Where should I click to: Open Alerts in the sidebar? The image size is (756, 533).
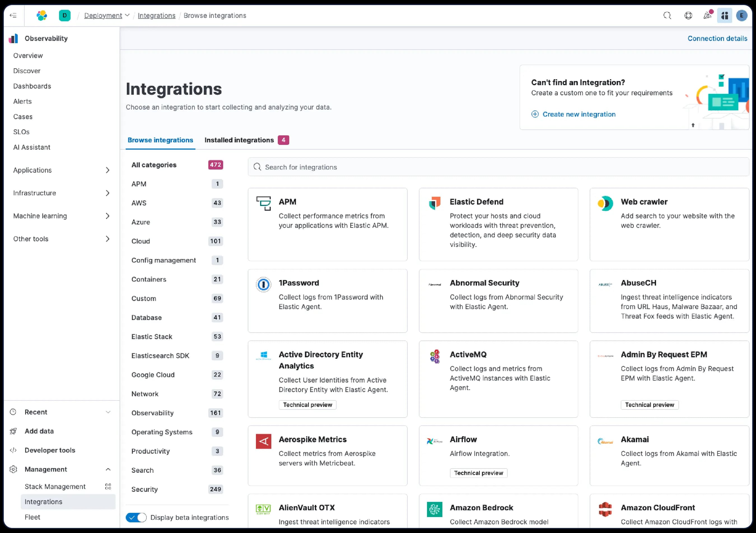22,101
